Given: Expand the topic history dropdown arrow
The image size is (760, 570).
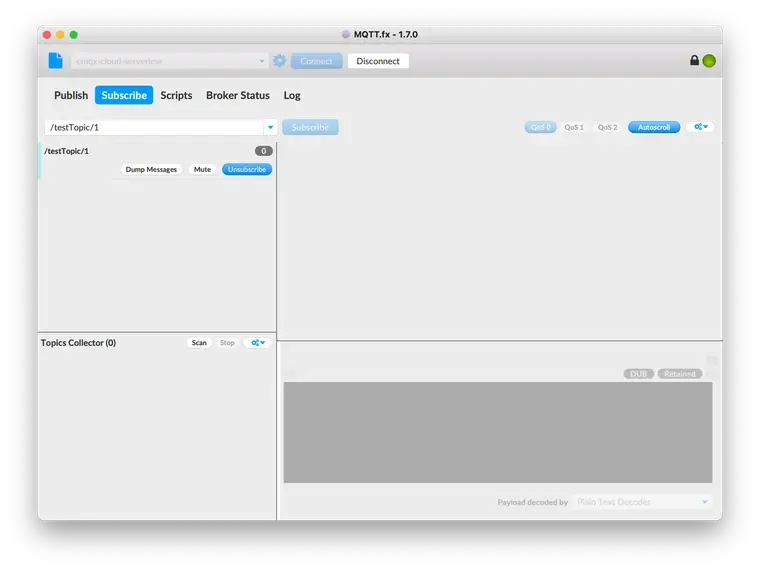Looking at the screenshot, I should point(270,127).
